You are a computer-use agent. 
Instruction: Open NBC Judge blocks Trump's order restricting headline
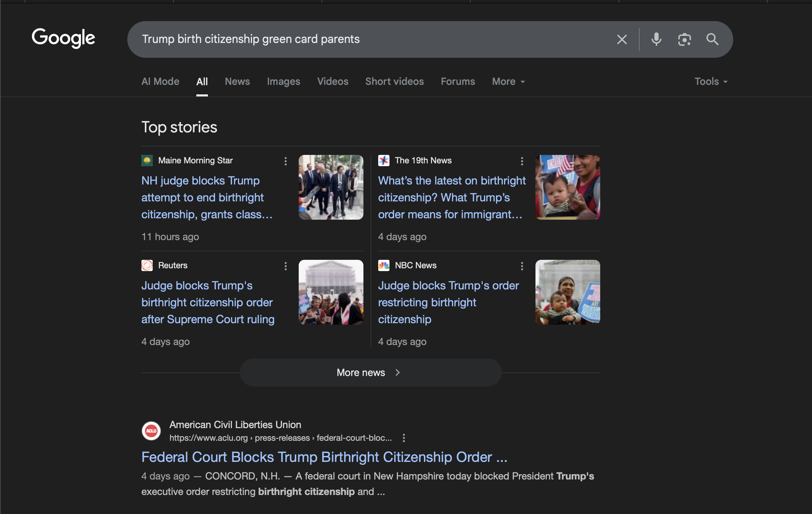coord(449,302)
